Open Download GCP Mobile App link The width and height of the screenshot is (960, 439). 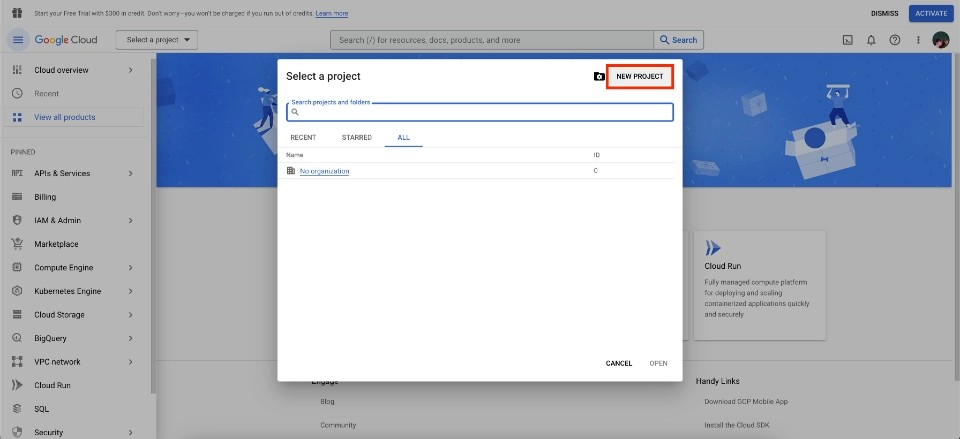[x=746, y=402]
